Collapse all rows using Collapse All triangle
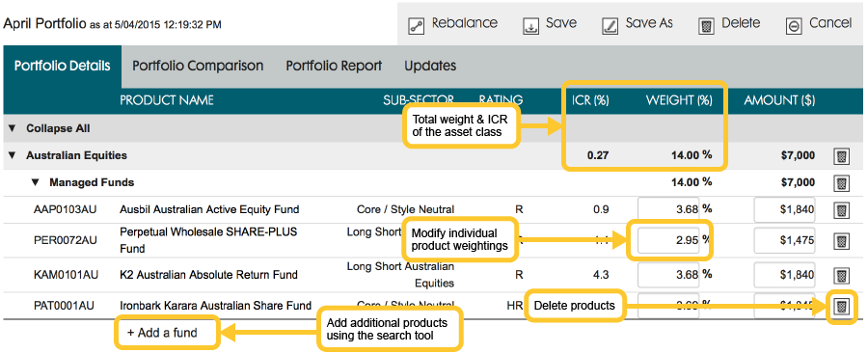Viewport: 868px width, 353px height. (x=12, y=128)
